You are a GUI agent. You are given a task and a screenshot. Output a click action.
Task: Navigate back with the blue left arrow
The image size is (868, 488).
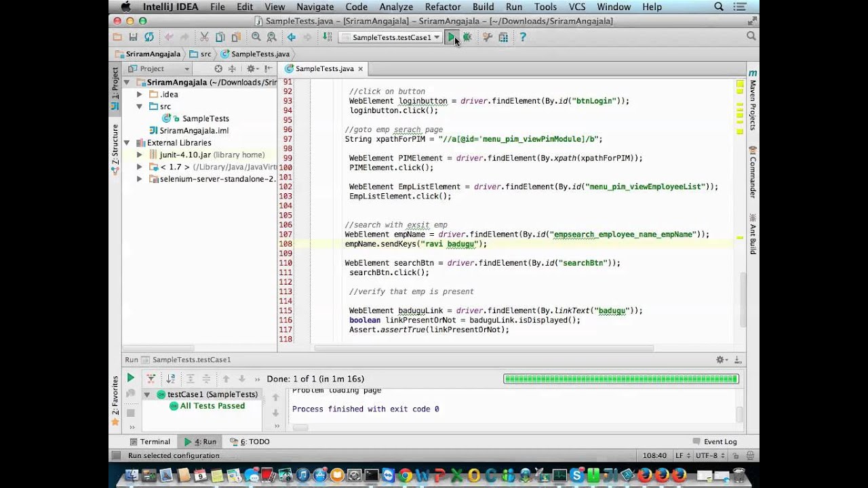coord(292,37)
